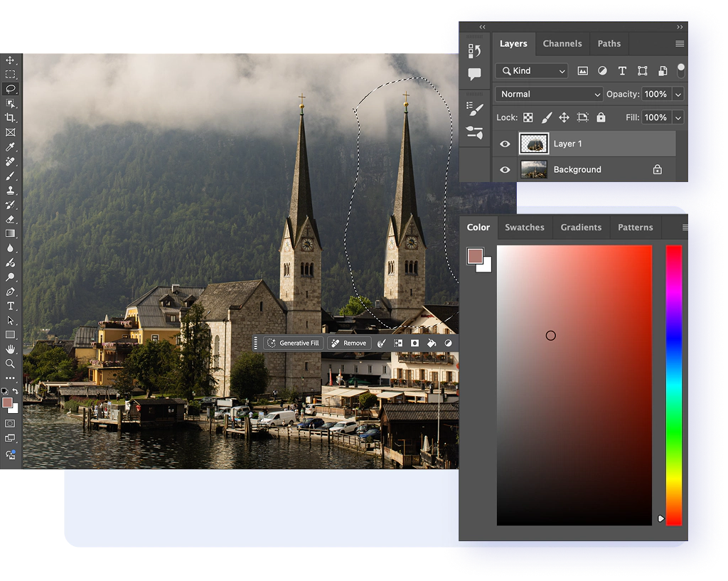Open the Swatches tab
Screen dimensions: 728x581
524,228
